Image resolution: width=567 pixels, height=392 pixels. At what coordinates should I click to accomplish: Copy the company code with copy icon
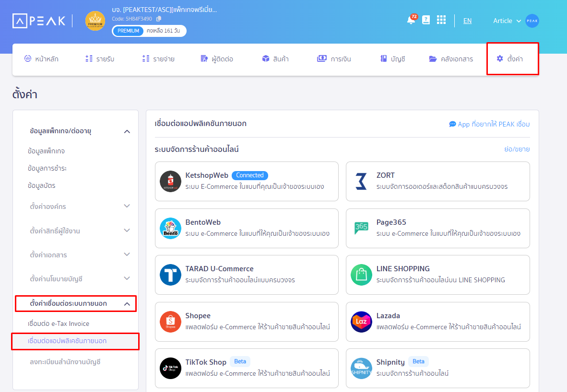159,19
